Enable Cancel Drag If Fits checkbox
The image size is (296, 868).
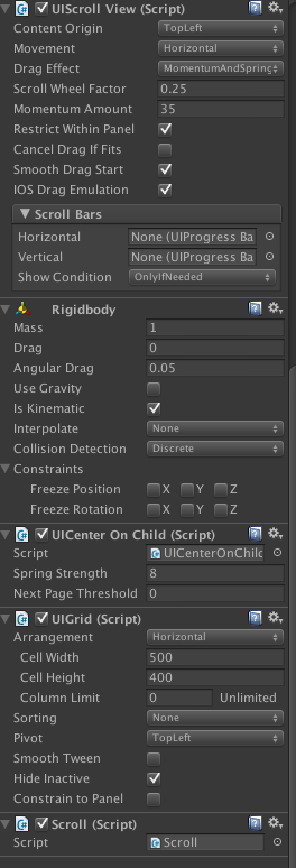165,150
